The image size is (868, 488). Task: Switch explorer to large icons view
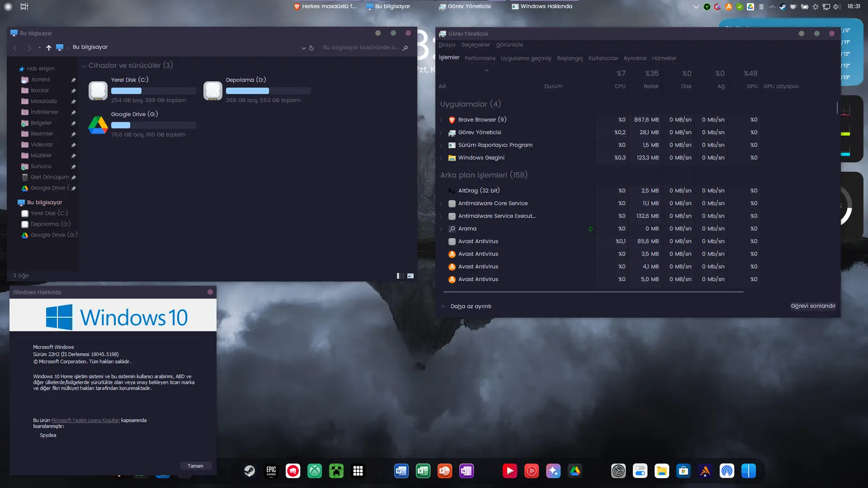point(410,276)
